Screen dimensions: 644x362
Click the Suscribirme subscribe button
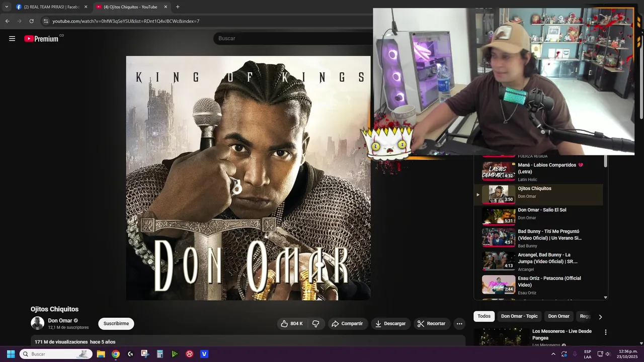click(116, 324)
